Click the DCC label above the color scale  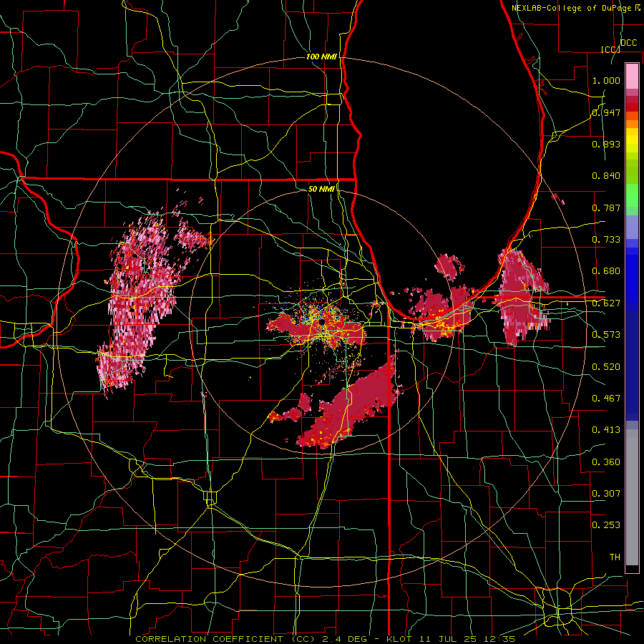click(x=628, y=43)
